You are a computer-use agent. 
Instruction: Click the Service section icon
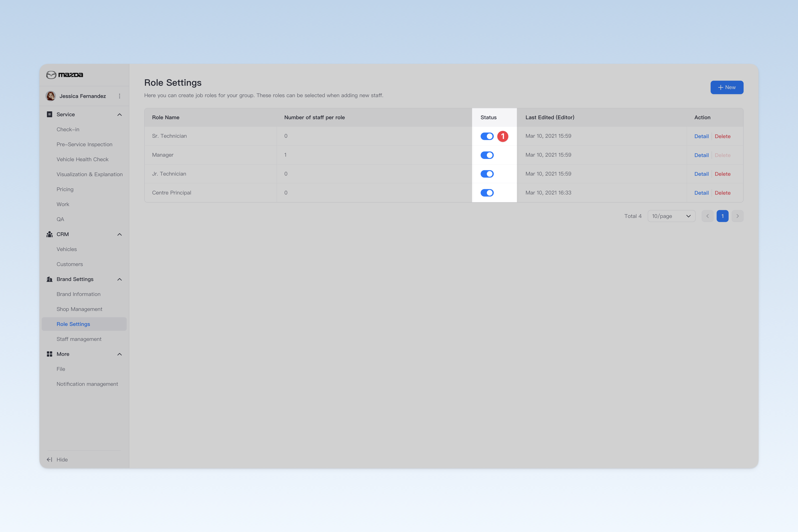point(49,114)
